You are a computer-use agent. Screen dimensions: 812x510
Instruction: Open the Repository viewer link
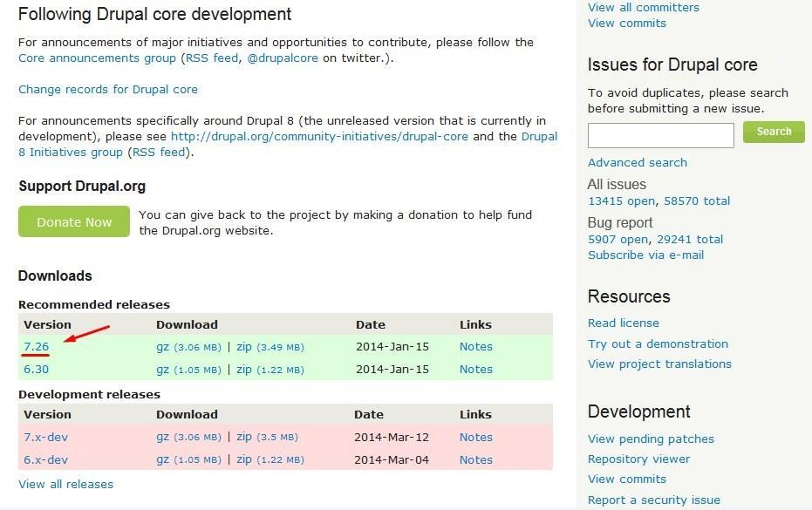click(639, 459)
